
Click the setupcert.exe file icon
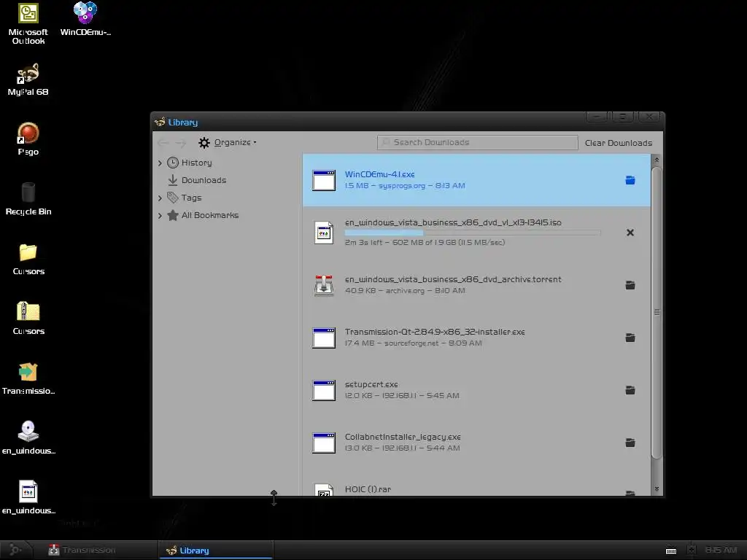323,390
